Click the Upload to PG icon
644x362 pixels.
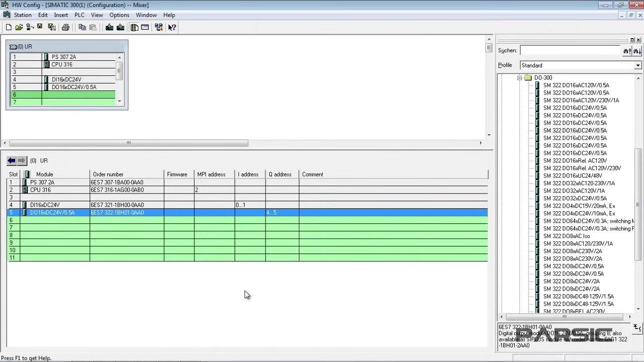tap(120, 27)
